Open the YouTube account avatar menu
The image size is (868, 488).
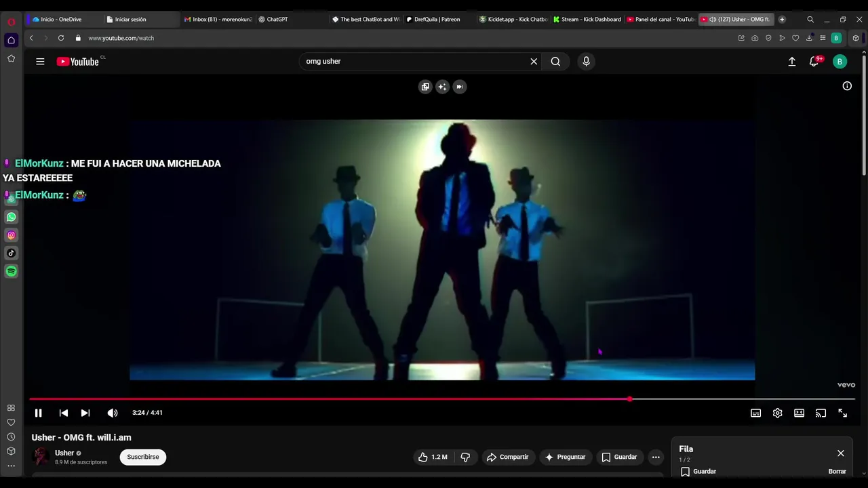[840, 62]
